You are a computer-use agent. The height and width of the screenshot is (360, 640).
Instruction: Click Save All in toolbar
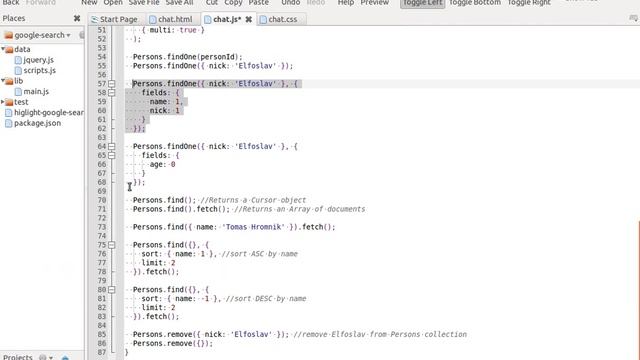click(179, 2)
